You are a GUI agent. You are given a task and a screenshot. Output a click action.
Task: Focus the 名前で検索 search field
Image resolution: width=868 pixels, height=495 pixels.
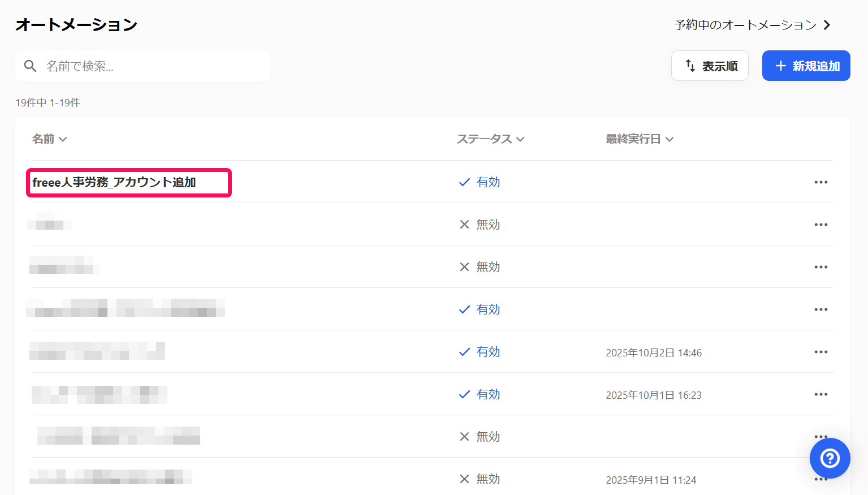[x=142, y=66]
